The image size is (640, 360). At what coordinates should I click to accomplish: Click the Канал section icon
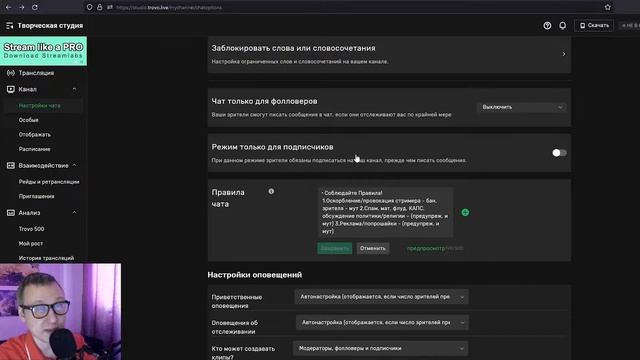tap(11, 89)
